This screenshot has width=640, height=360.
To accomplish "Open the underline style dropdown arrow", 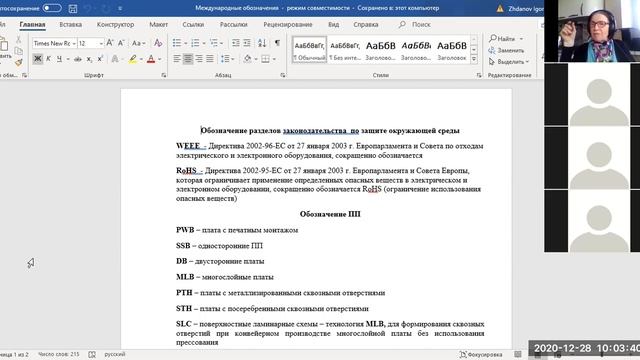I will (x=68, y=60).
